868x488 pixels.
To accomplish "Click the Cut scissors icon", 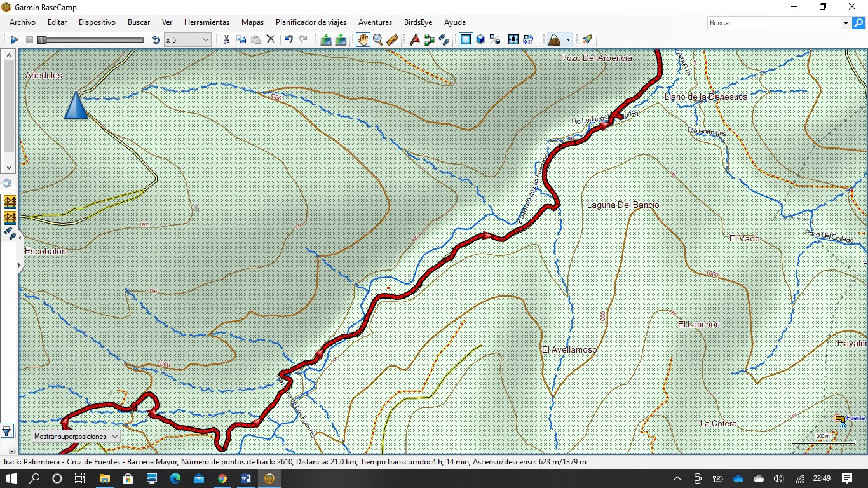I will (x=226, y=39).
